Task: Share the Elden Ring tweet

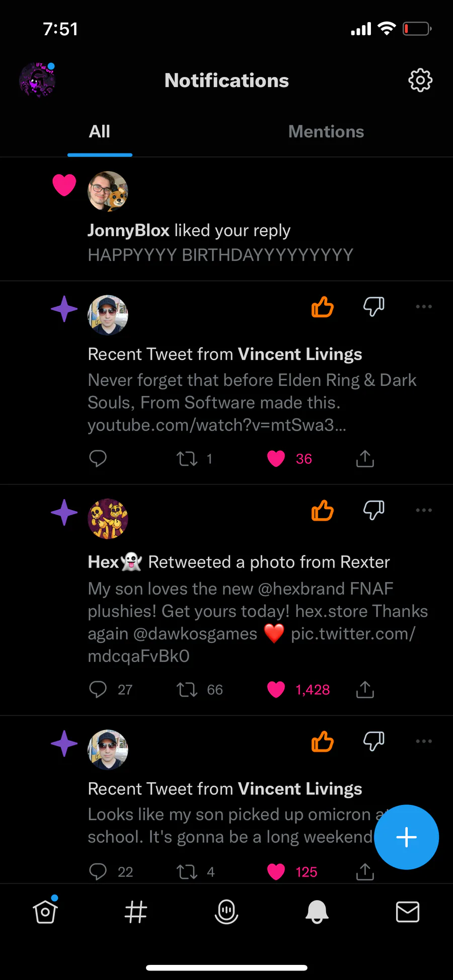Action: pyautogui.click(x=365, y=458)
